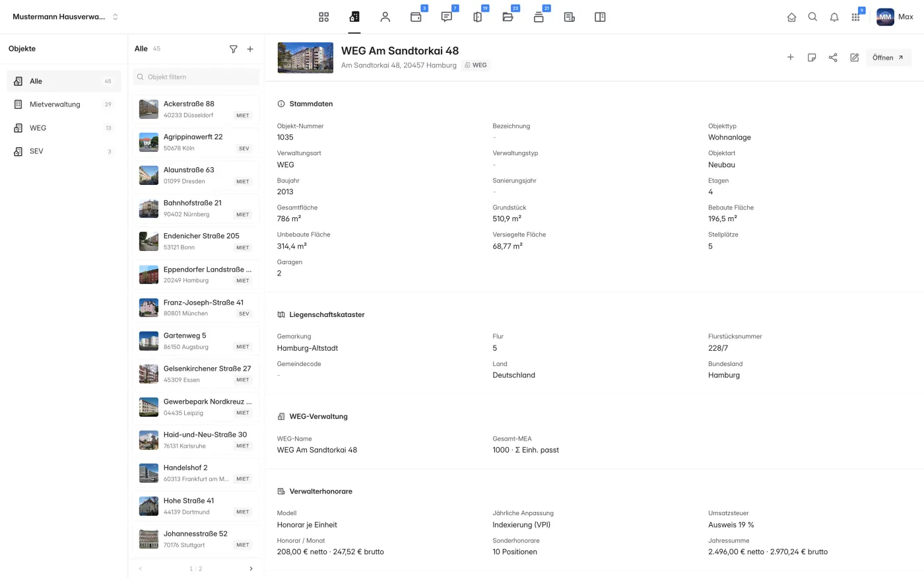Open the dashboard grid icon in top navigation

tap(323, 17)
